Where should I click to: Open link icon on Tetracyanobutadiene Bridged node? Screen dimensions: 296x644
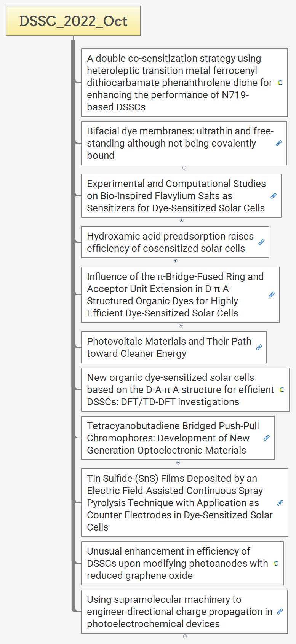pos(267,438)
